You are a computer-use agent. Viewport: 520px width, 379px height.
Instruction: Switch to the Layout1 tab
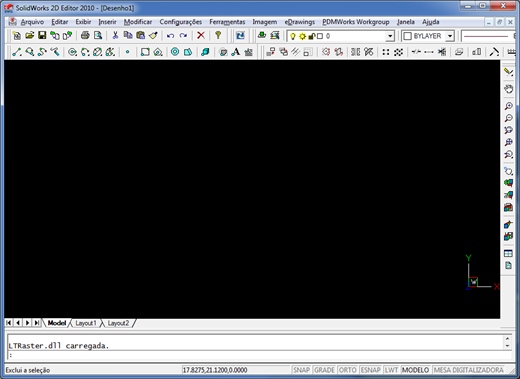point(86,323)
